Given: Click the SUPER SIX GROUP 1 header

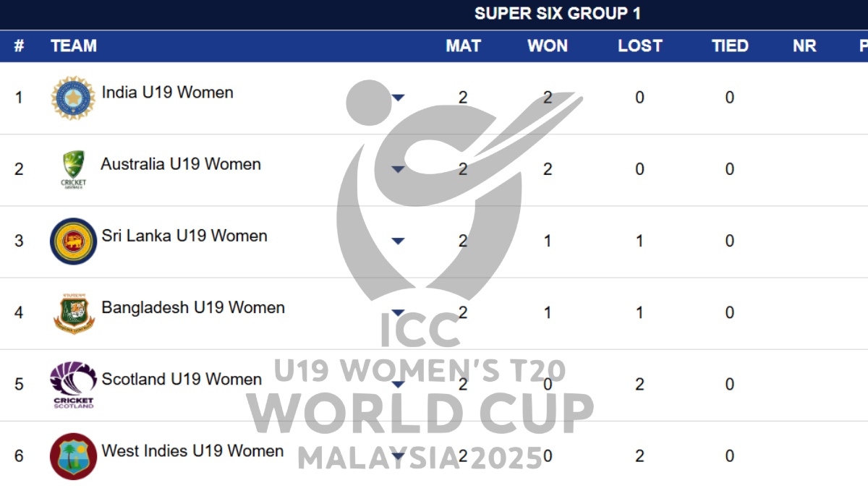Looking at the screenshot, I should click(559, 13).
